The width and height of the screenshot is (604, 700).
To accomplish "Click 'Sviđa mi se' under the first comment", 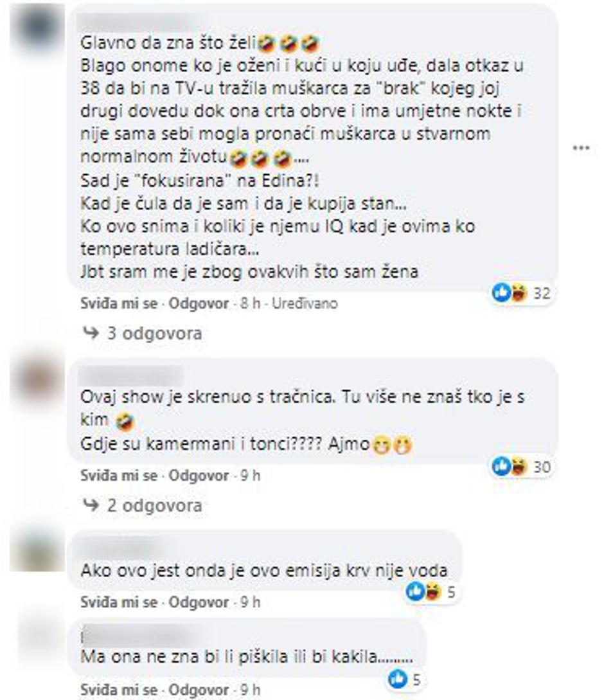I will [x=119, y=303].
